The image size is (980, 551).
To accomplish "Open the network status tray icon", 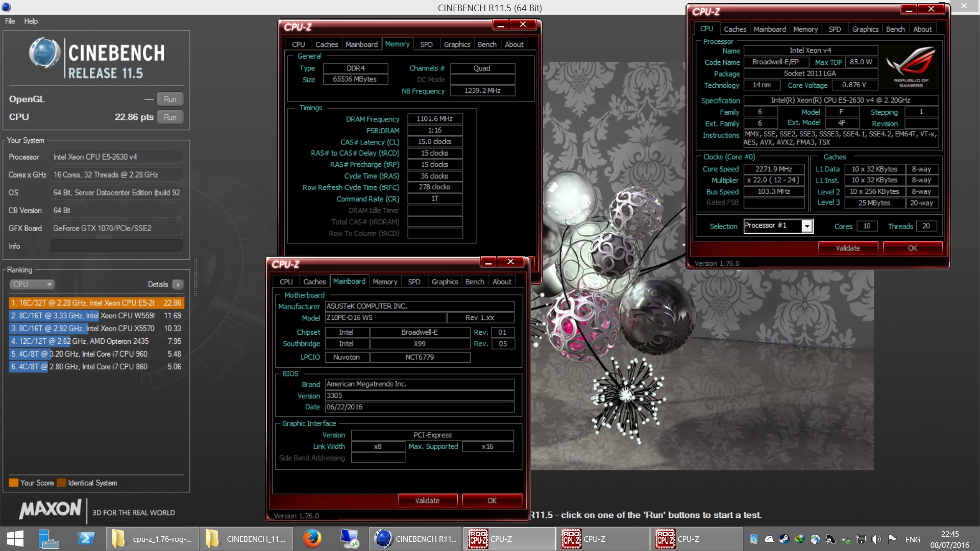I will 861,539.
